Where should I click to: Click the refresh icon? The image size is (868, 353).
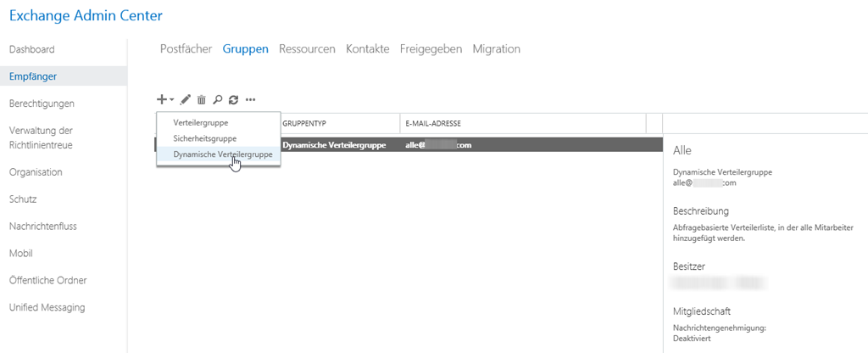coord(234,100)
